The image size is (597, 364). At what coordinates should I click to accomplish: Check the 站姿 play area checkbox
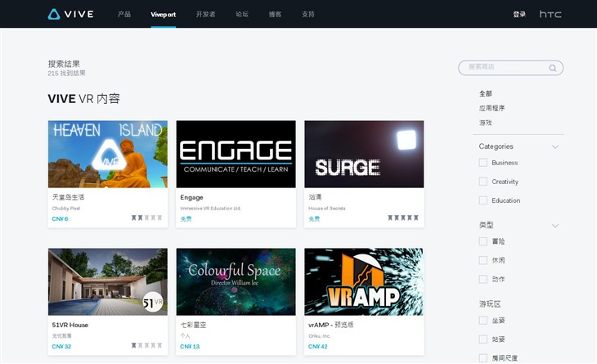click(x=483, y=339)
